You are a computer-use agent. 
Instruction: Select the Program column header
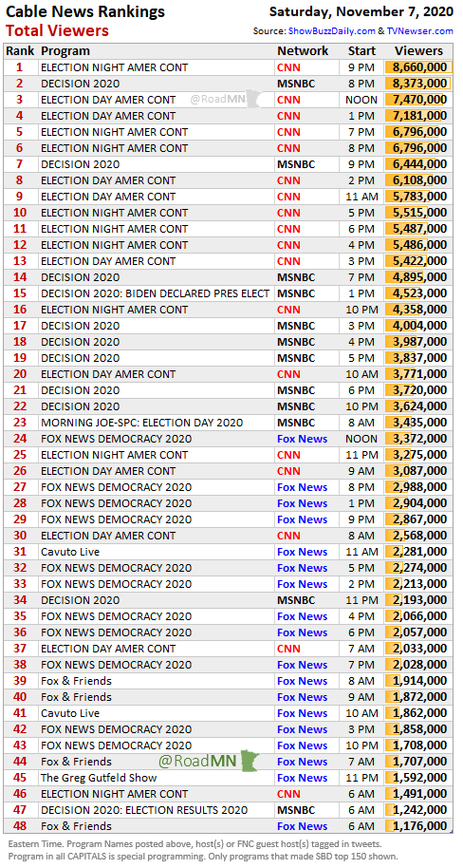coord(65,51)
